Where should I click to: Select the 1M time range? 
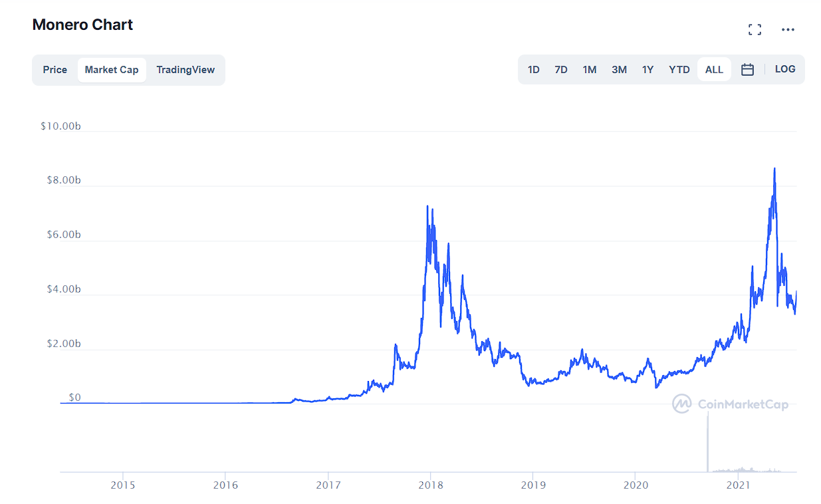pyautogui.click(x=590, y=70)
